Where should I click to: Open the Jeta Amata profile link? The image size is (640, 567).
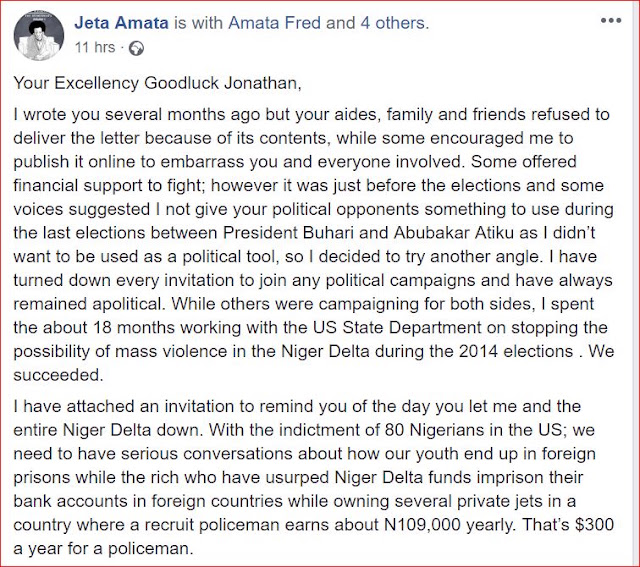tap(121, 23)
